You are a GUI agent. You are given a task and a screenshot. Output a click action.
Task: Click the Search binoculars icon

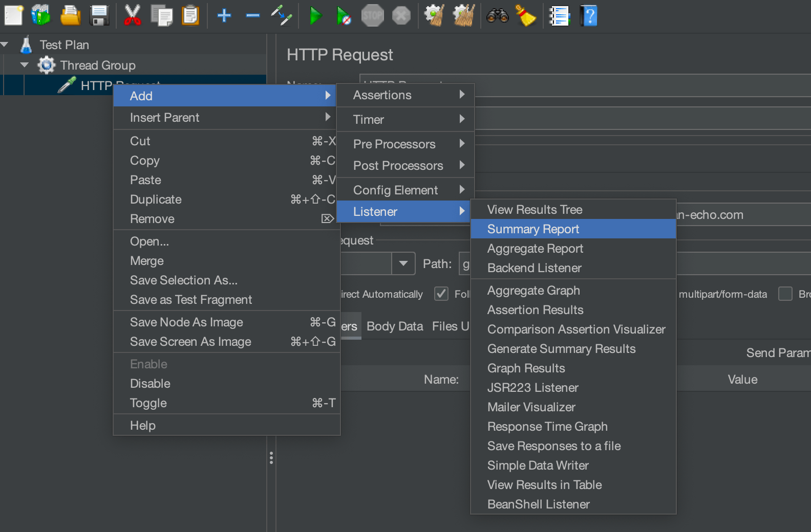click(497, 15)
